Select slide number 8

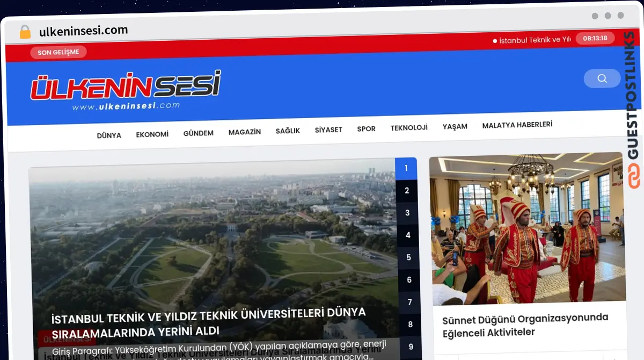point(410,325)
